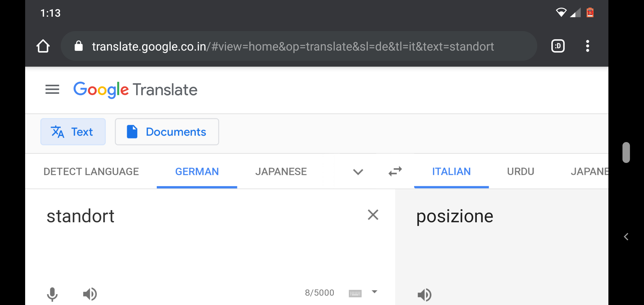Expand input tools dropdown arrow
This screenshot has width=644, height=305.
[x=375, y=292]
